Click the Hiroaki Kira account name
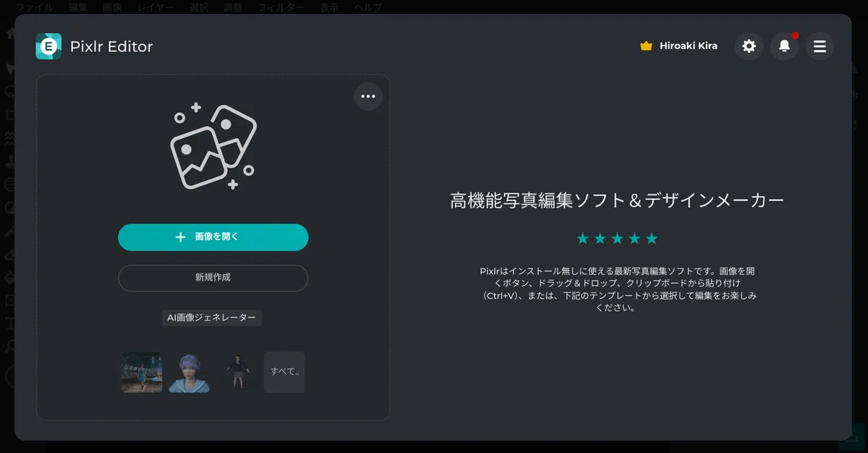868x453 pixels. (689, 46)
